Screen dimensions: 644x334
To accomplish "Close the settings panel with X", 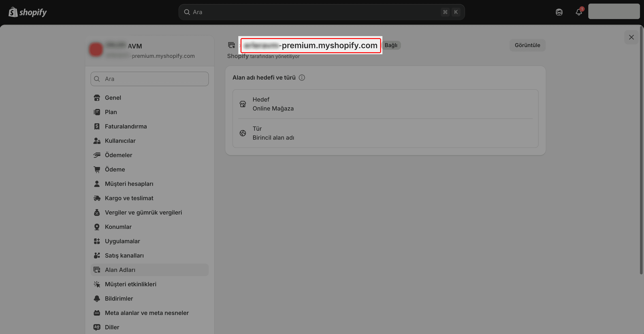I will pos(631,37).
